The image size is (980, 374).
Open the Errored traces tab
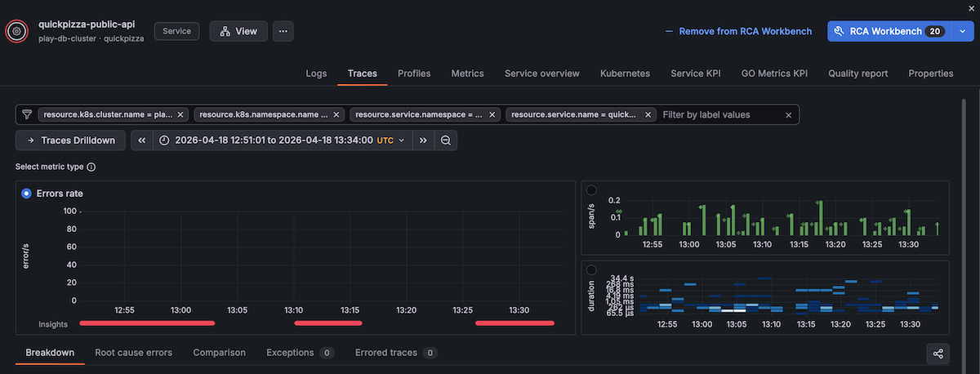[396, 353]
